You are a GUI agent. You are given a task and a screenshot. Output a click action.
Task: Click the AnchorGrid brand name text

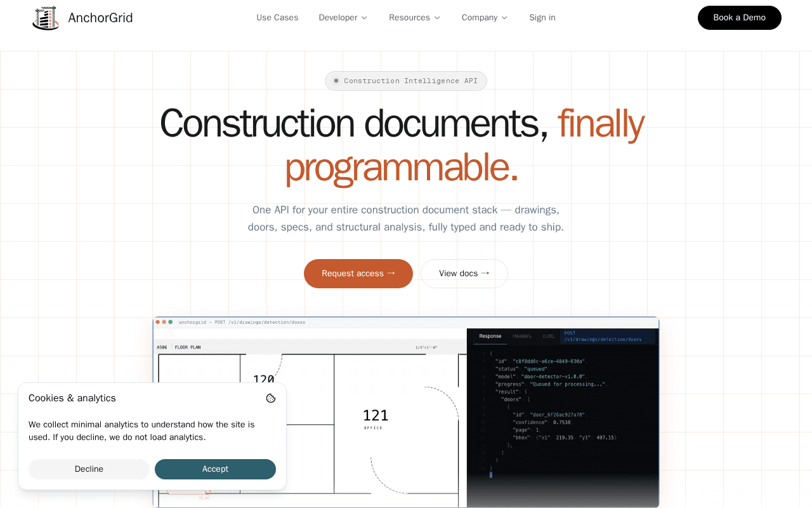(x=100, y=18)
